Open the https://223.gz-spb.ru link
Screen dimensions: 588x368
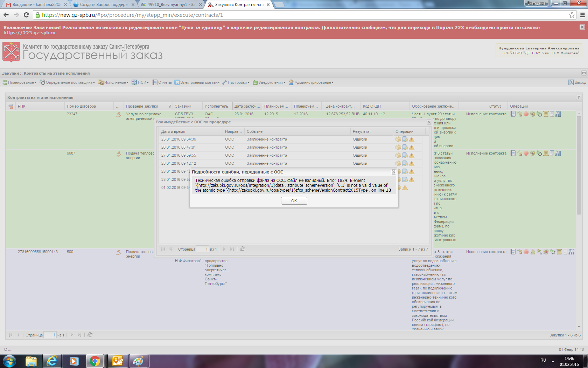[29, 33]
